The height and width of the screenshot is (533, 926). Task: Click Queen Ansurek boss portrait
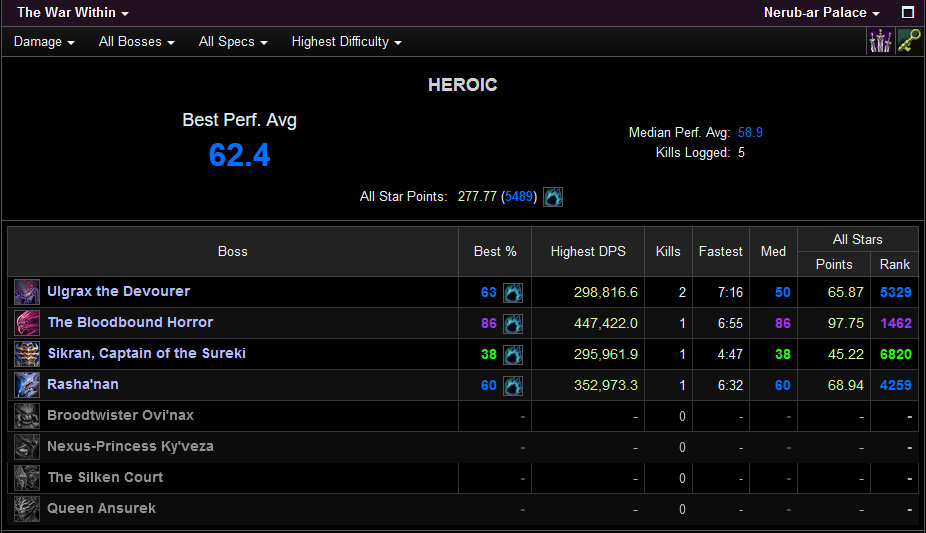[x=27, y=509]
